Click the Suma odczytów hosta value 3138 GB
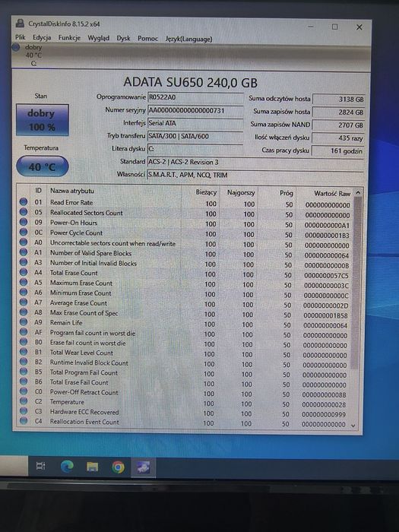The image size is (399, 532). pos(339,100)
